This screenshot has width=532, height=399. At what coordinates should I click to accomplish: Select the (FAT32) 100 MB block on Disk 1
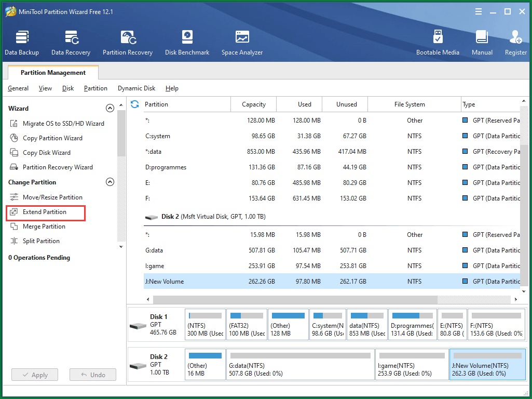pos(247,324)
